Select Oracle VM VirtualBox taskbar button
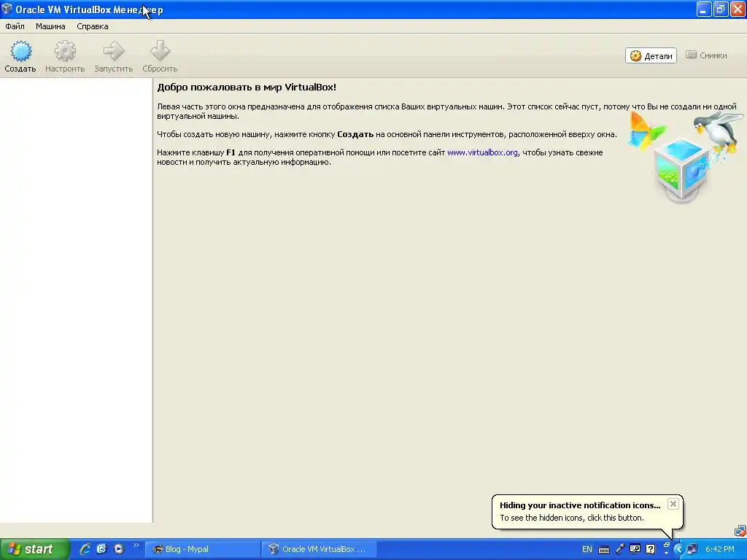Screen dimensions: 747x560 tap(320, 549)
